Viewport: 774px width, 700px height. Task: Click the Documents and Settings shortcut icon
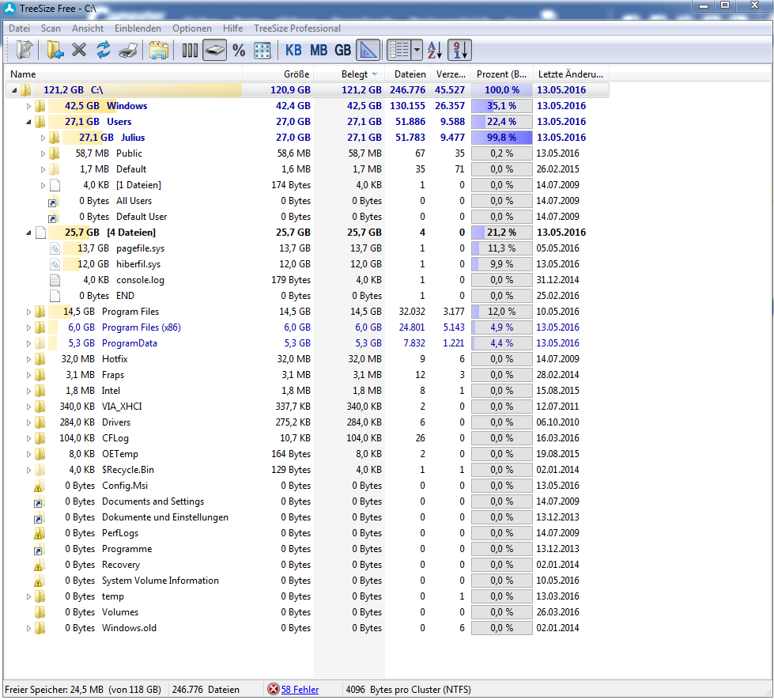(39, 502)
